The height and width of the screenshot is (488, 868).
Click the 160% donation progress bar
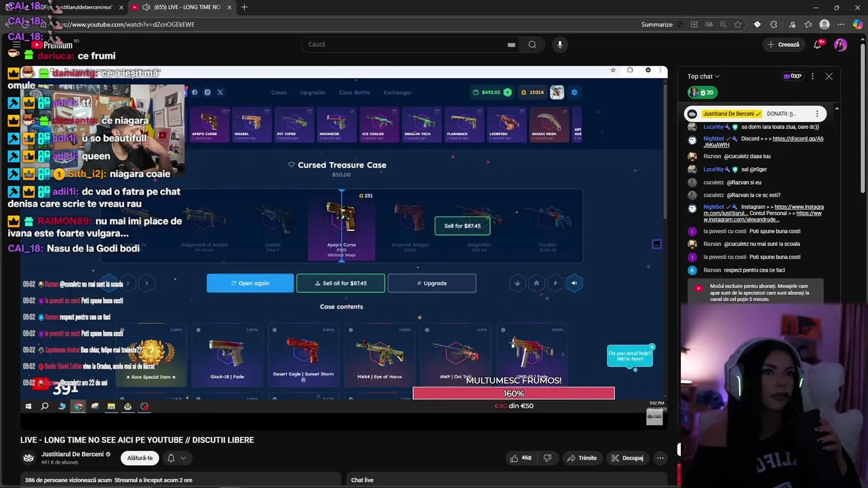[513, 394]
